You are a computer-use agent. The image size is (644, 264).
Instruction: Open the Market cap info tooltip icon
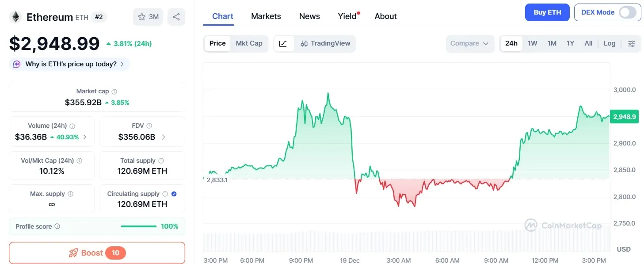coord(114,91)
